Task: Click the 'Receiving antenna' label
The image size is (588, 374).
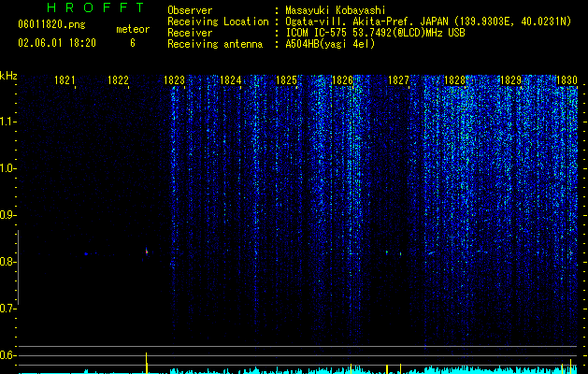Action: pos(215,44)
